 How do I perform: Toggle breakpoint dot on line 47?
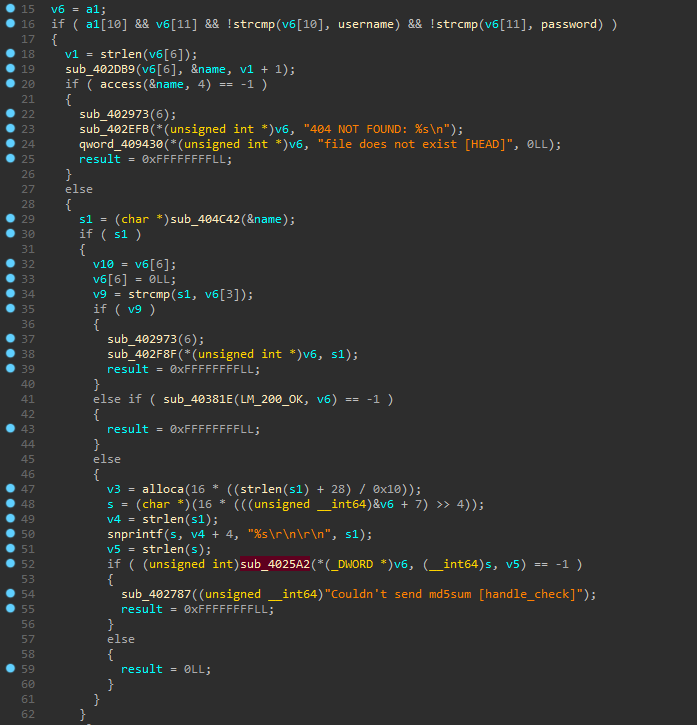click(x=10, y=488)
